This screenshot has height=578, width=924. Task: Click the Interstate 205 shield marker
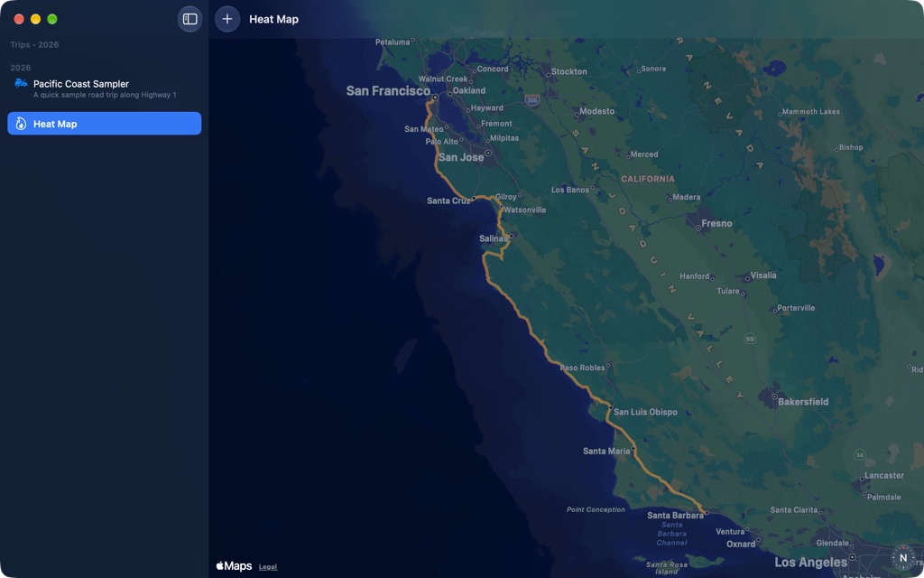532,100
